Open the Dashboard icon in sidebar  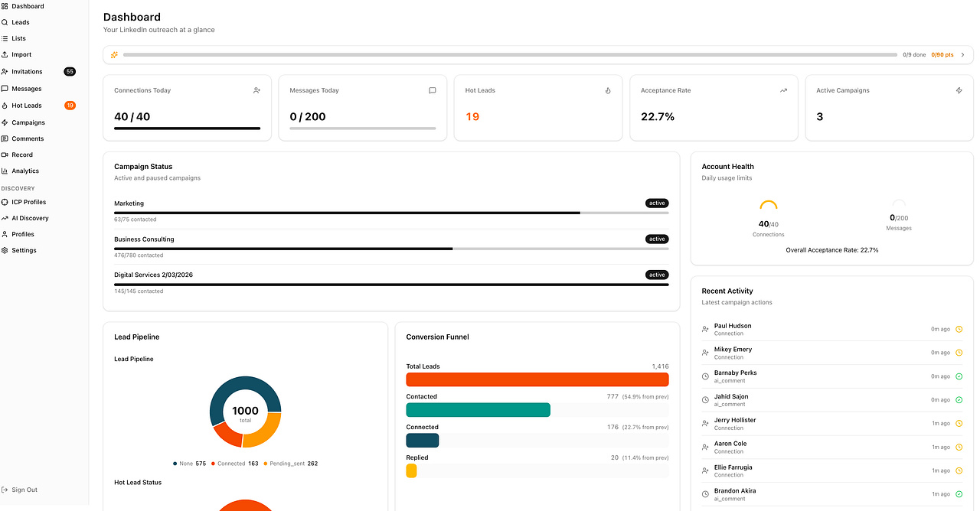click(x=5, y=6)
